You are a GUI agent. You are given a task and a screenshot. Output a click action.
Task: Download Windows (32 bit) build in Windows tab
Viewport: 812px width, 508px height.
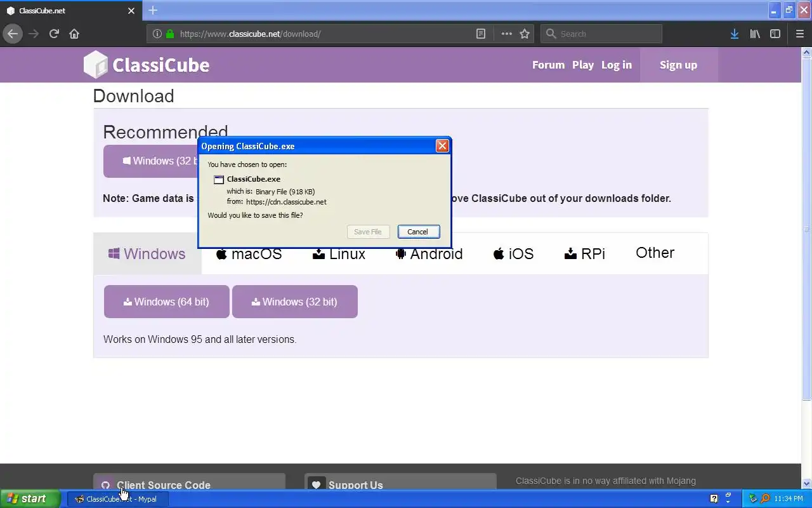(x=295, y=302)
